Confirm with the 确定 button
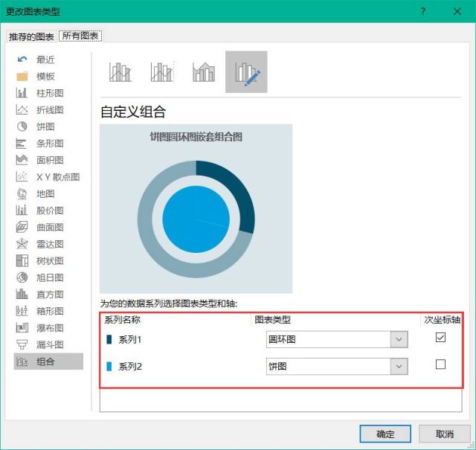Image resolution: width=476 pixels, height=450 pixels. [x=385, y=434]
